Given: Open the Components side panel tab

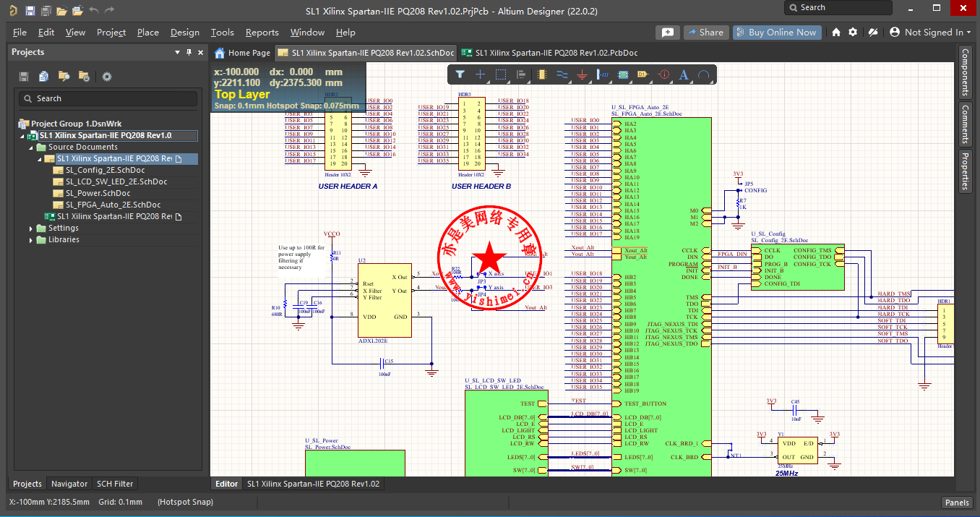Looking at the screenshot, I should point(965,72).
